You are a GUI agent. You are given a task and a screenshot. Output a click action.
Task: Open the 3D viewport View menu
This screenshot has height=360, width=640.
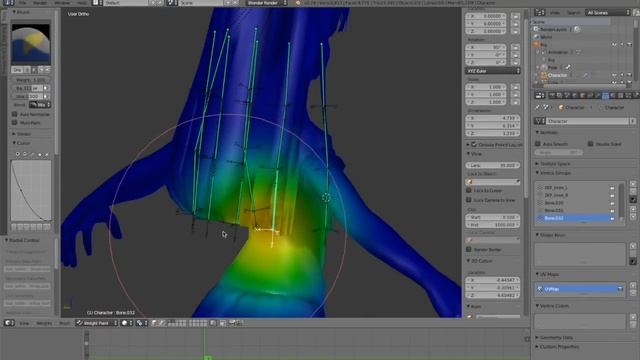tap(24, 323)
